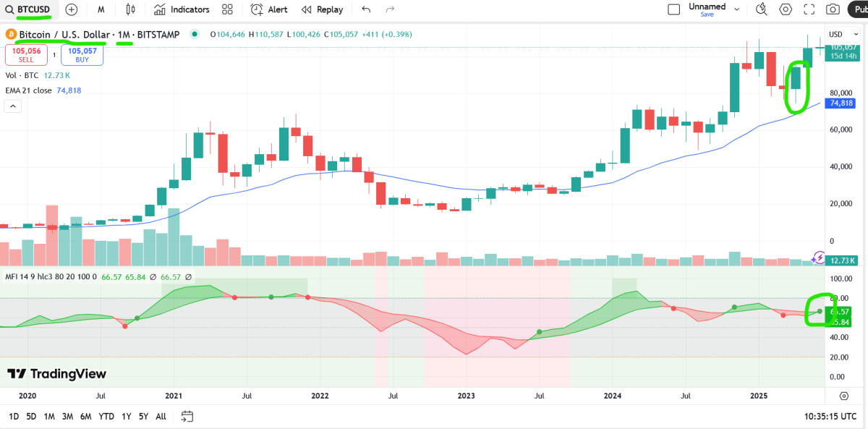Click the orange Bitcoin logo icon

(x=11, y=34)
